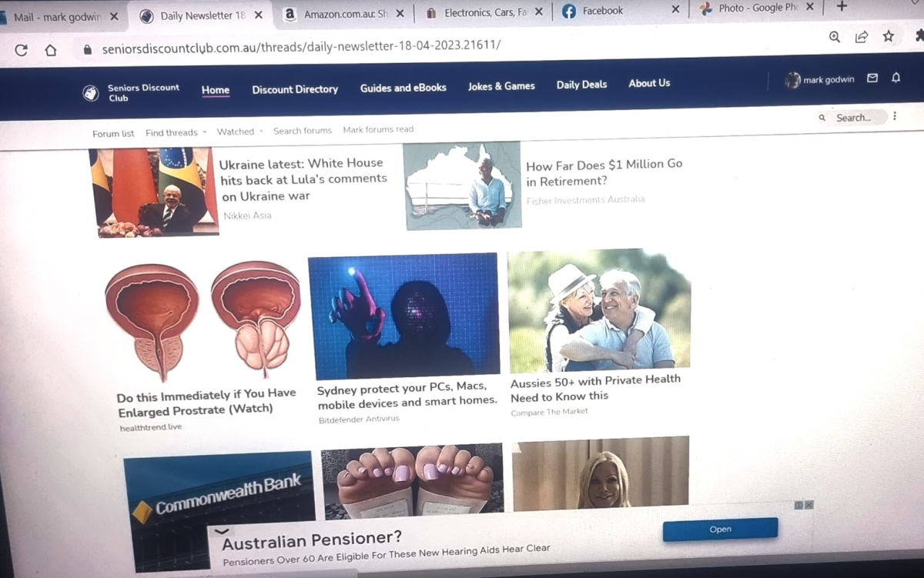Click the share page icon in address bar
Viewport: 924px width, 578px height.
[862, 37]
